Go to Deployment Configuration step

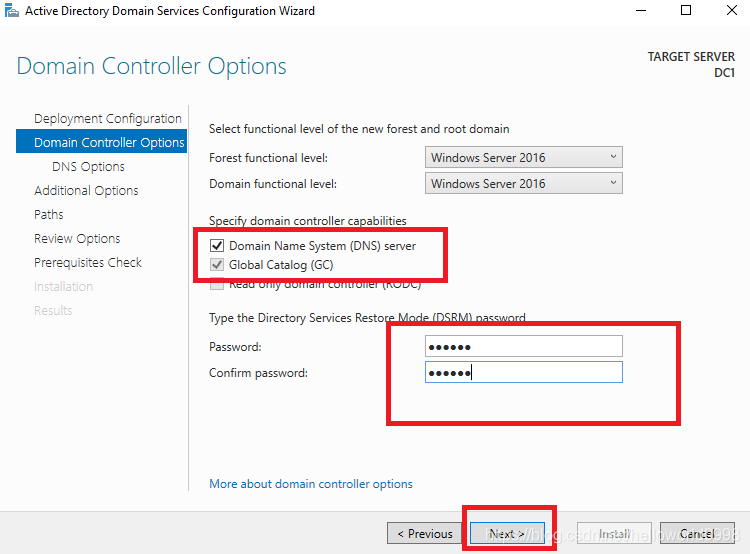108,118
